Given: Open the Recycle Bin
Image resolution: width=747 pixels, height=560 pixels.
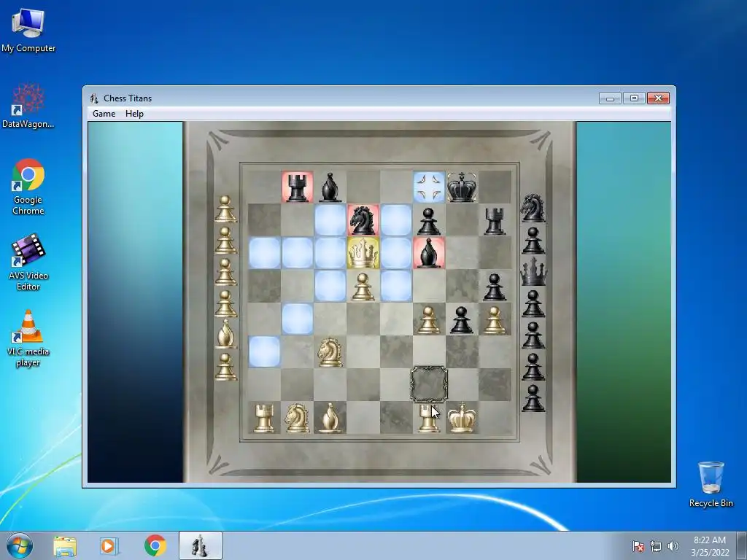Looking at the screenshot, I should coord(711,484).
